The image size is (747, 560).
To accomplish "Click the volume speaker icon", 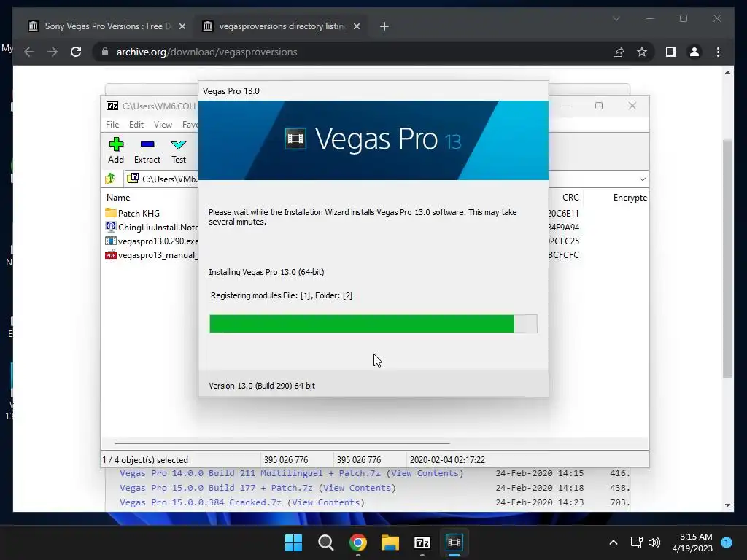I will pos(654,542).
